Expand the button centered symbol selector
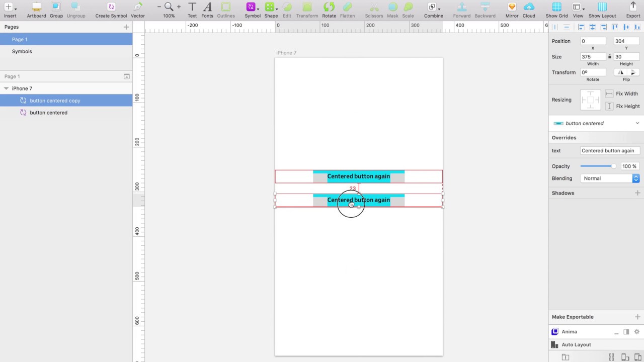Screen dimensions: 644x362 [637, 123]
